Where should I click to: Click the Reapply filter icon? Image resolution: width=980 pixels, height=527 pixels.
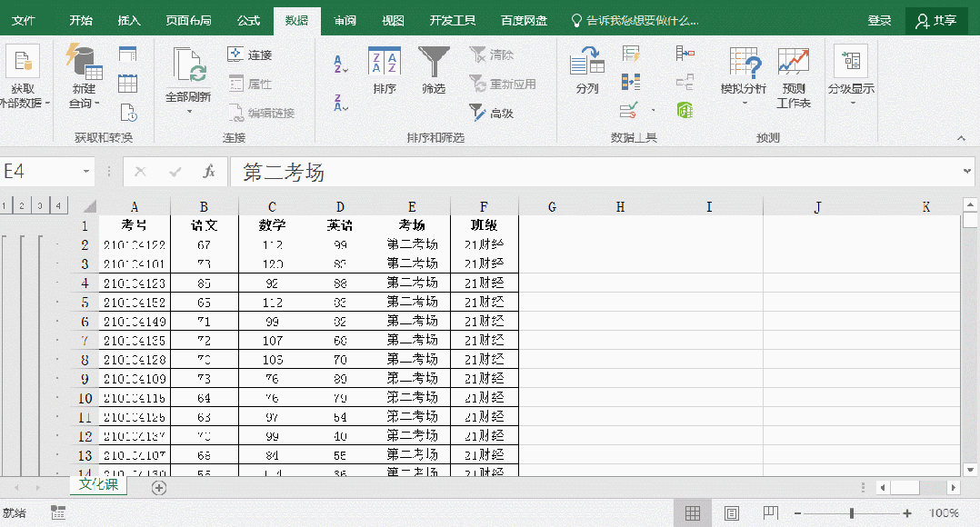tap(477, 84)
